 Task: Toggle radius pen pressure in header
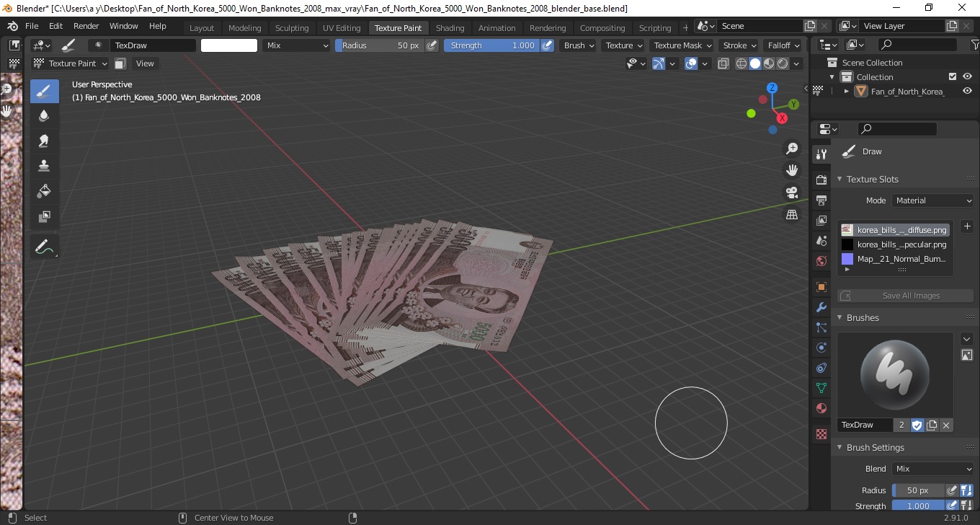(x=432, y=45)
